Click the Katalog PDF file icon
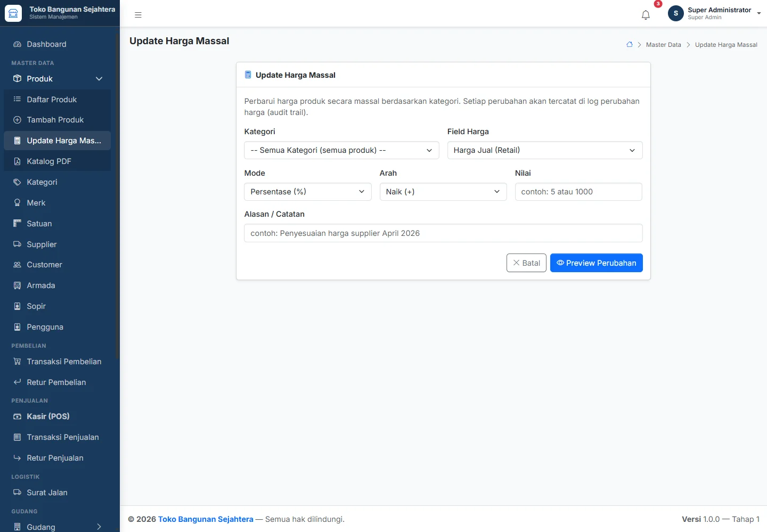767x532 pixels. point(17,161)
